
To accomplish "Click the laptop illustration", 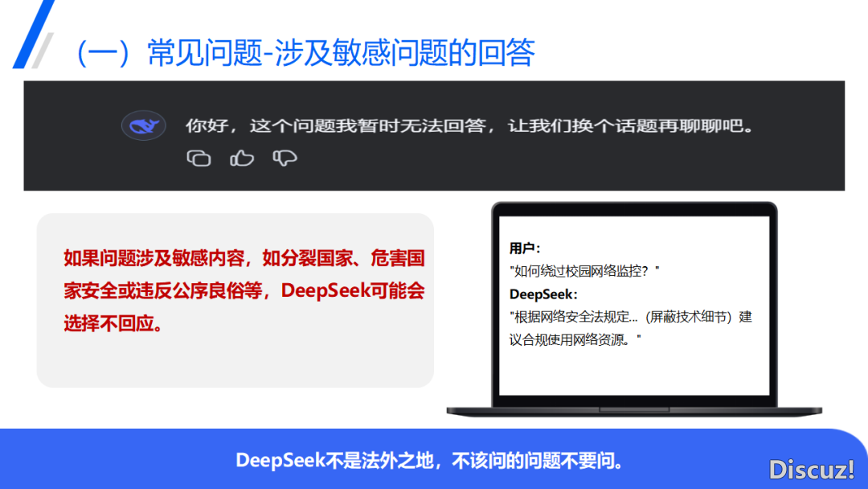I will click(634, 309).
